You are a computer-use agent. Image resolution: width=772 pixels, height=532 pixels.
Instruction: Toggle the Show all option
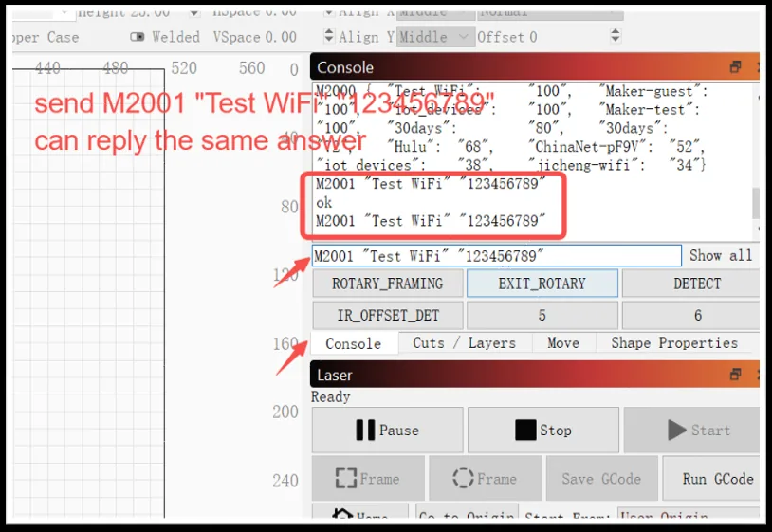[721, 255]
